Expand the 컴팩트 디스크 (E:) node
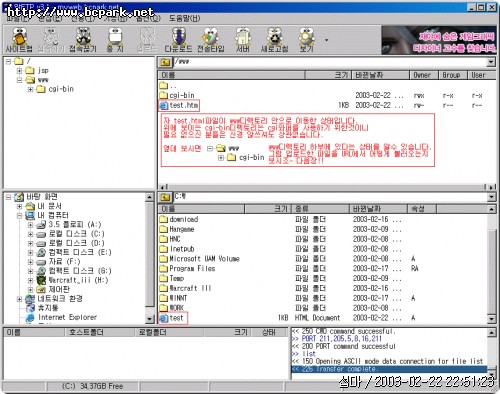The height and width of the screenshot is (394, 500). point(30,253)
